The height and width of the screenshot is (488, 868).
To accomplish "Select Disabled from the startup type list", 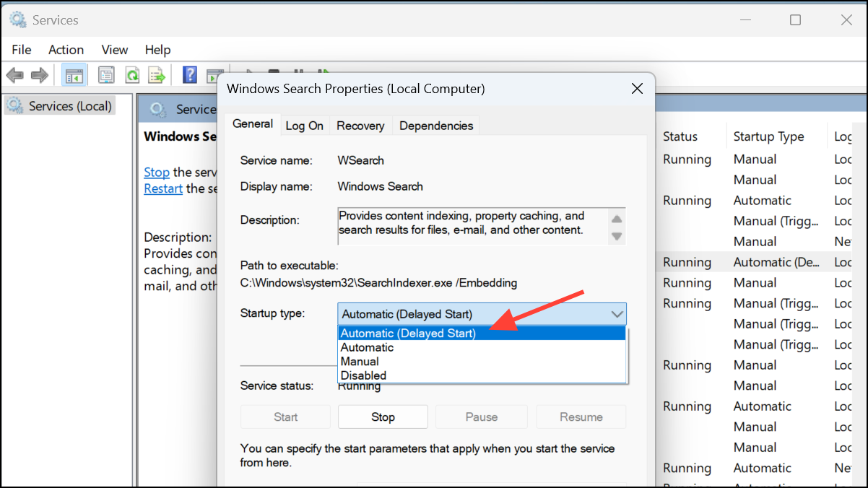I will pos(363,375).
